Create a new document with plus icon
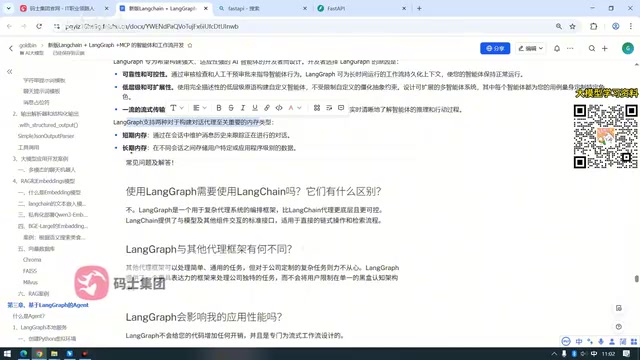 [x=605, y=48]
